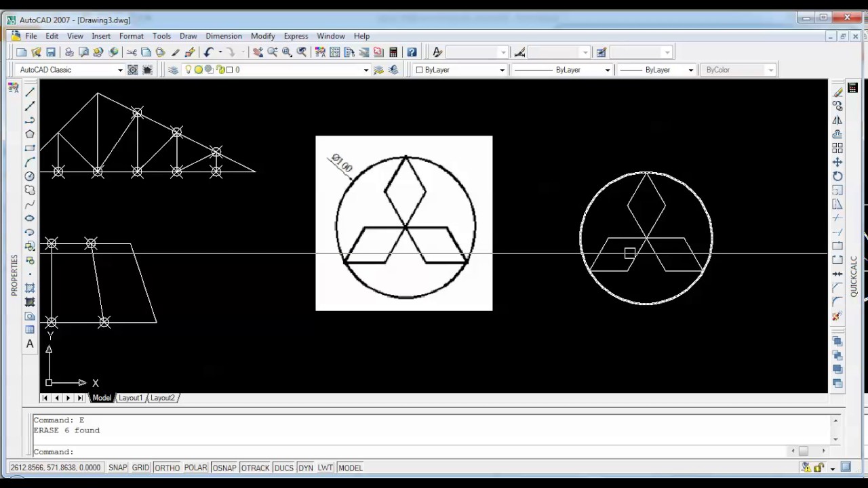The height and width of the screenshot is (488, 868).
Task: Click the command window horizontal scrollbar
Action: point(808,451)
